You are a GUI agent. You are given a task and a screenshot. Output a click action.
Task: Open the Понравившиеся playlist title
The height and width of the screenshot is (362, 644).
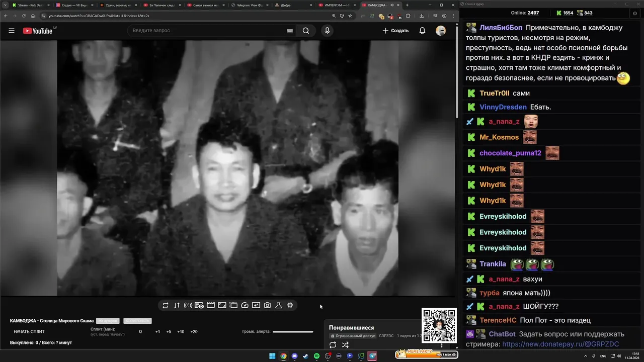pyautogui.click(x=352, y=328)
